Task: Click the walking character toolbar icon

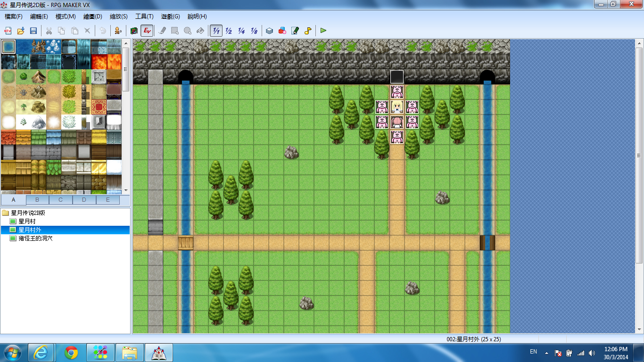Action: pyautogui.click(x=118, y=31)
